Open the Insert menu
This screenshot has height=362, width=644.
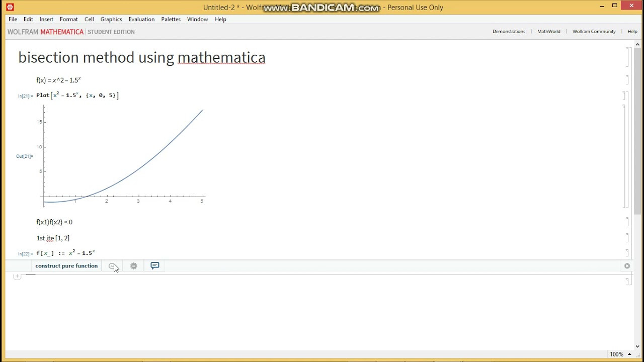(x=46, y=19)
